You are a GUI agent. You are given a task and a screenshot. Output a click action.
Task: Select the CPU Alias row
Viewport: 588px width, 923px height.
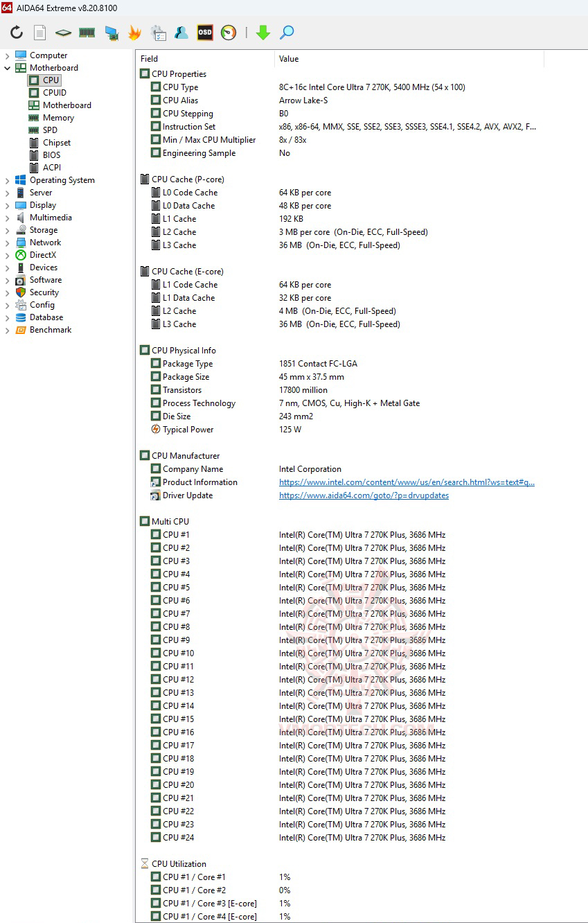coord(339,100)
